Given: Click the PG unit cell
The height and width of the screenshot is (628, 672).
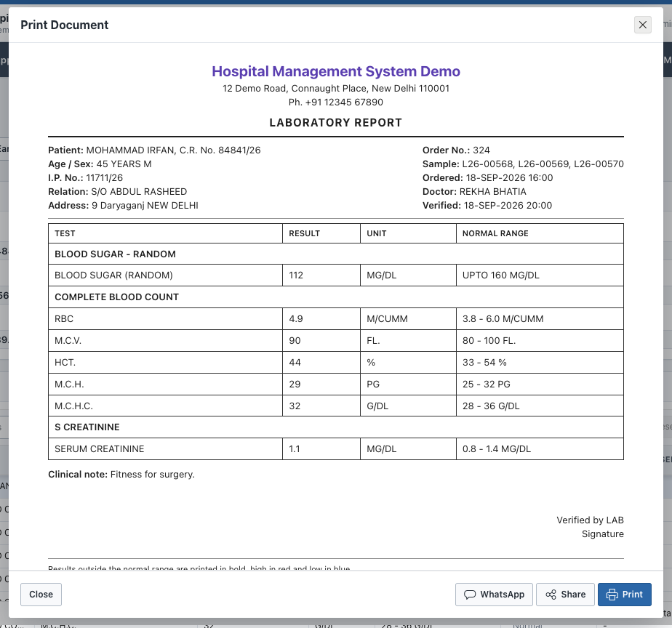Looking at the screenshot, I should click(409, 385).
